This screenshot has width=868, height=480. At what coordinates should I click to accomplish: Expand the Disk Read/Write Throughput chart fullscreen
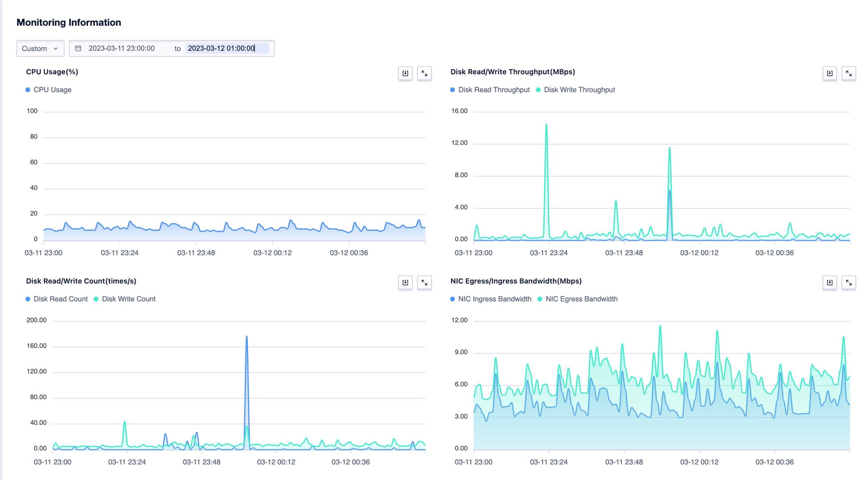tap(849, 73)
